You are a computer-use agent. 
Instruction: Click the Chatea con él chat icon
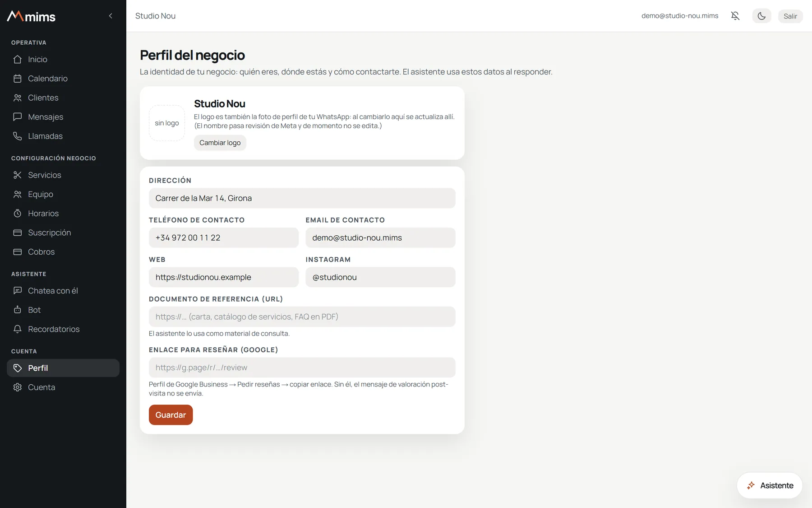18,290
